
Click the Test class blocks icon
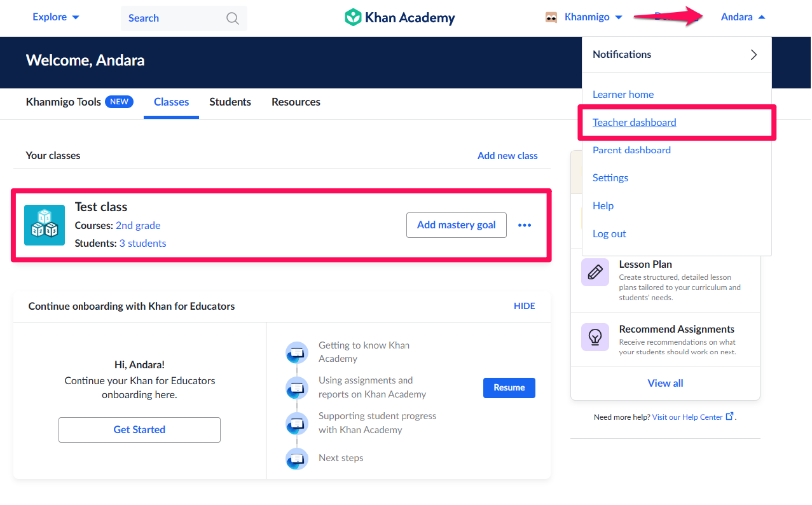pyautogui.click(x=45, y=225)
